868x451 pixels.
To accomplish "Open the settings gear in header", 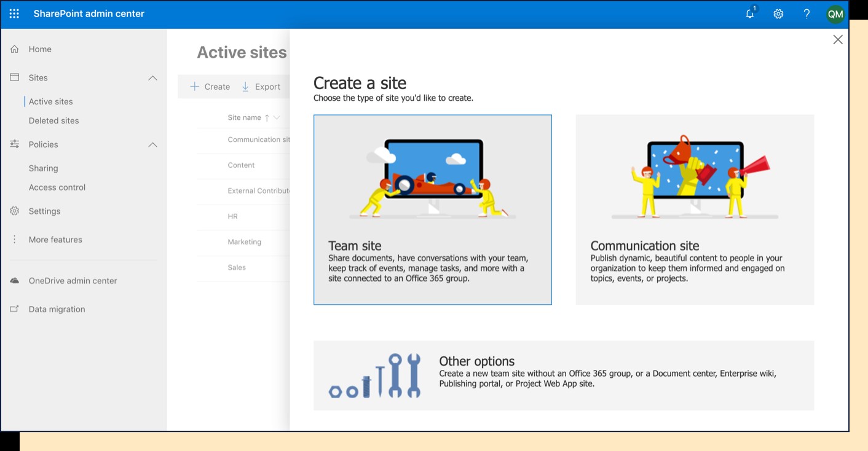I will tap(778, 14).
